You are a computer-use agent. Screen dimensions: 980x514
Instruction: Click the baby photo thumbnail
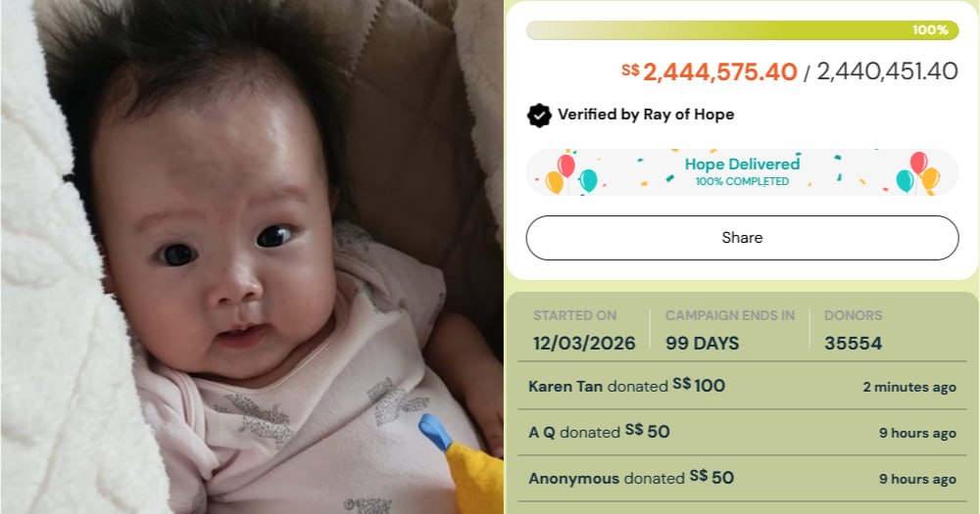pyautogui.click(x=251, y=257)
